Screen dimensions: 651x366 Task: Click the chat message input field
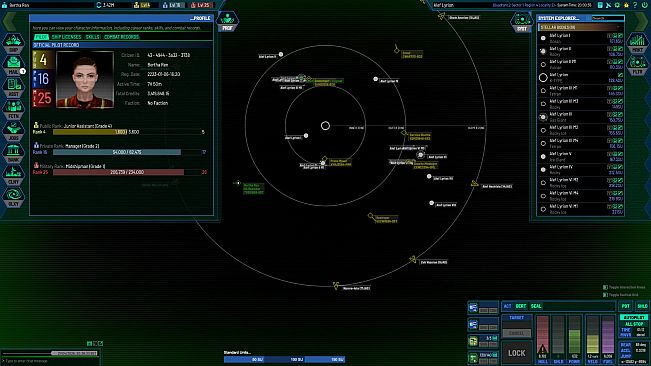[x=50, y=361]
